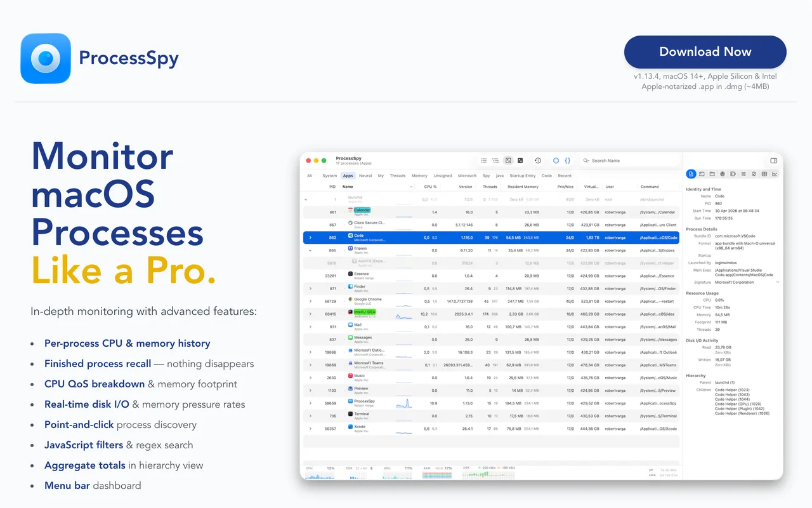Click the Preview app icon
The width and height of the screenshot is (812, 508).
pos(350,388)
